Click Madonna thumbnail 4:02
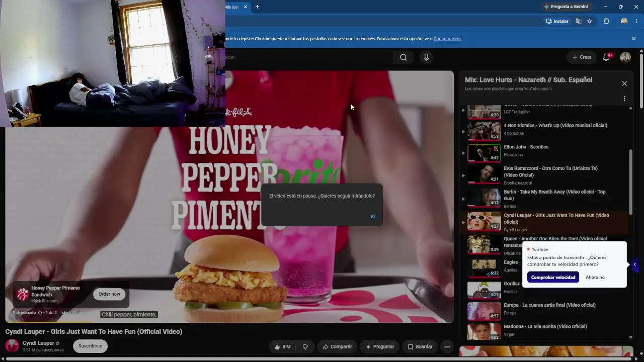 [484, 332]
